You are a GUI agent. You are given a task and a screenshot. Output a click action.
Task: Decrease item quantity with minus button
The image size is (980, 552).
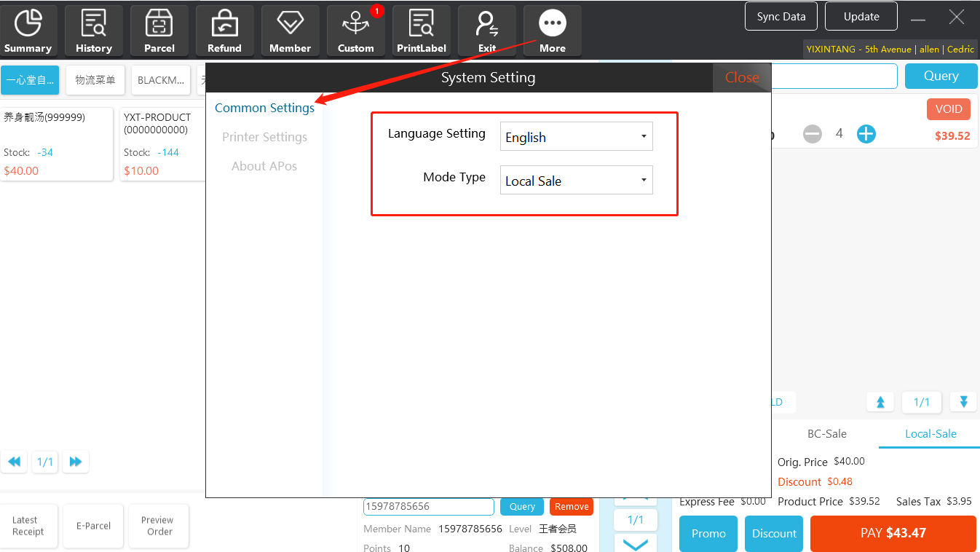[x=813, y=134]
